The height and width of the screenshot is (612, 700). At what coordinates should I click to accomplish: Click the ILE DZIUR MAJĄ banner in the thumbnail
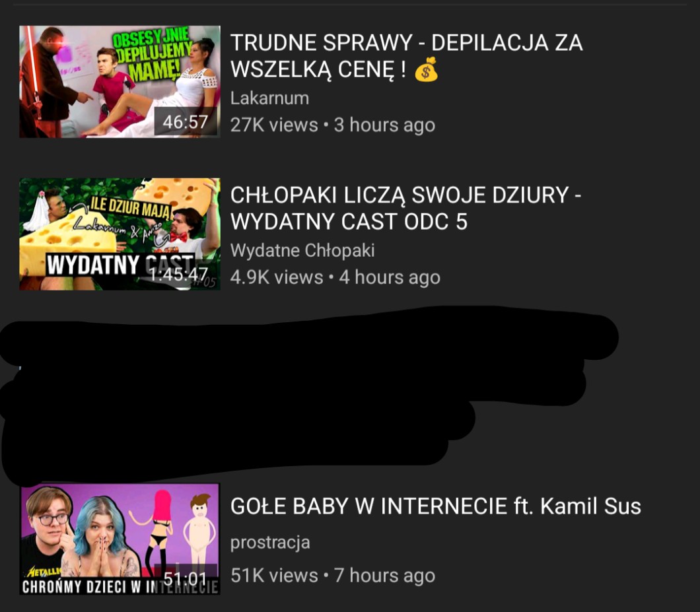[x=130, y=209]
